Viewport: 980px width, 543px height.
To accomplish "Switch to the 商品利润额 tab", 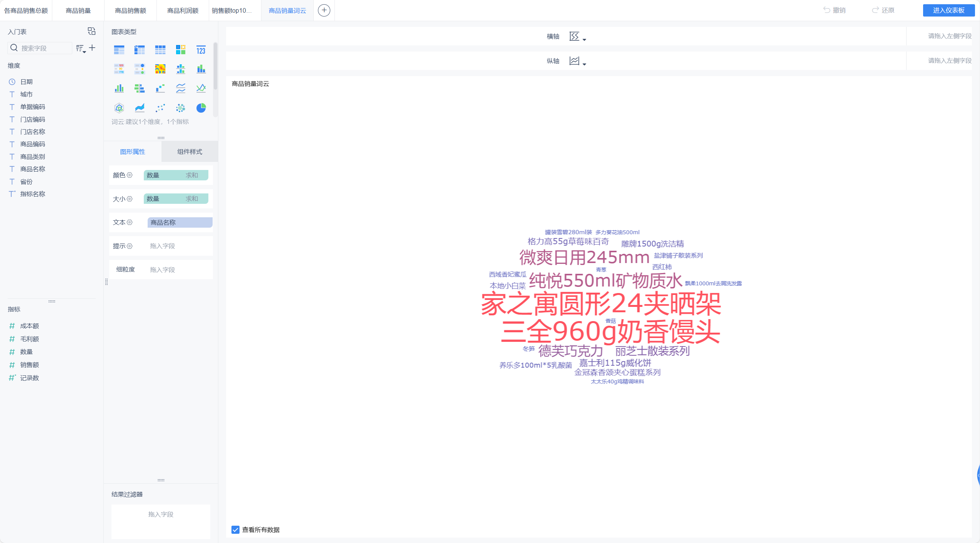I will click(183, 10).
